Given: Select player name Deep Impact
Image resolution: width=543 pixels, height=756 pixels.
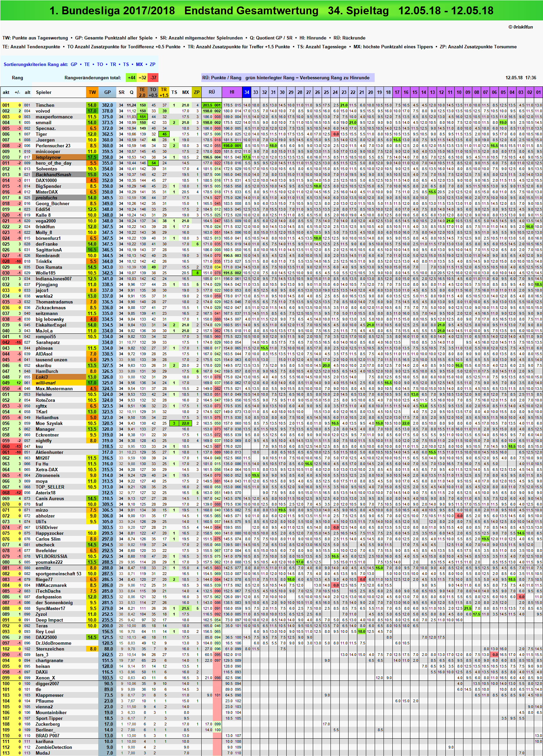Looking at the screenshot, I should tap(49, 620).
